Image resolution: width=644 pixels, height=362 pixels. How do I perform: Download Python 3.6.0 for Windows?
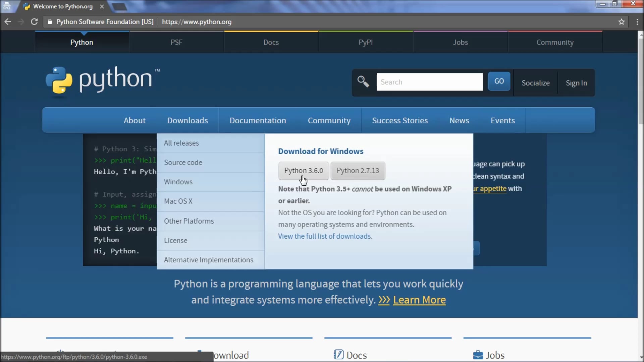(303, 171)
